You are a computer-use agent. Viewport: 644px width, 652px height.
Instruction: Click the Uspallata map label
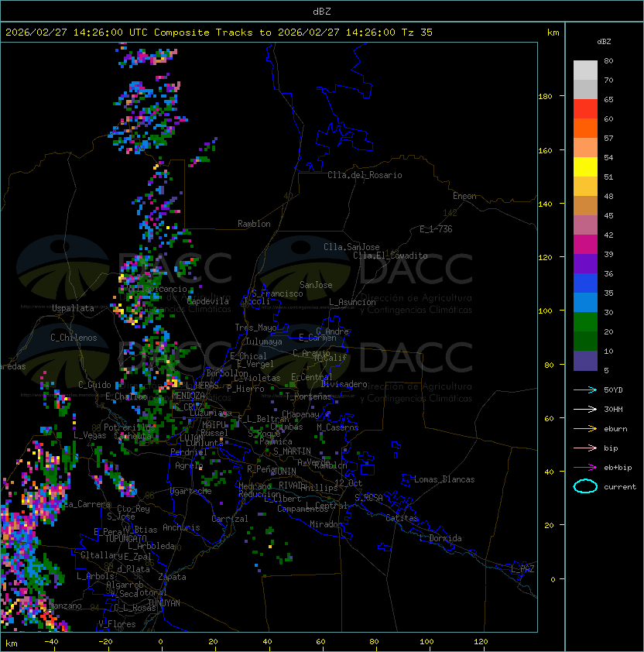[73, 308]
